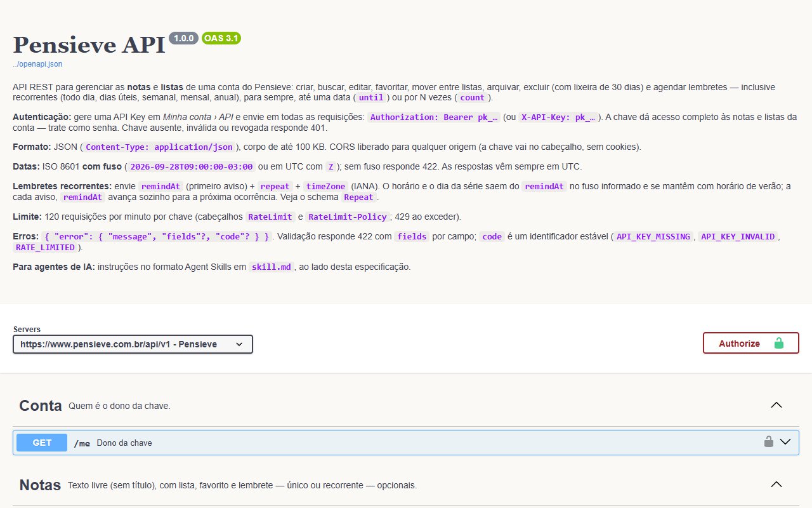The height and width of the screenshot is (508, 812).
Task: Click the 'Dono da chave' summary text
Action: [x=124, y=443]
